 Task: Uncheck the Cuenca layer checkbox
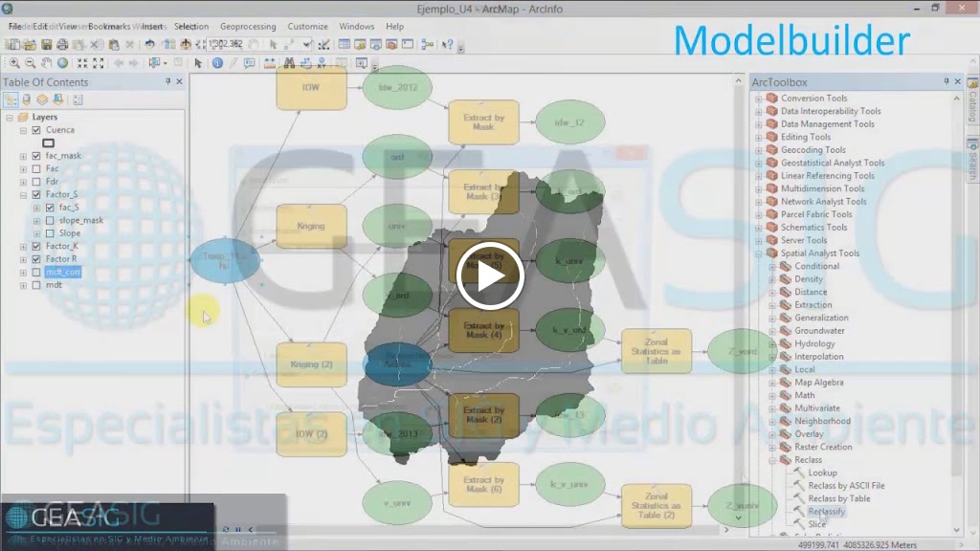pos(36,130)
